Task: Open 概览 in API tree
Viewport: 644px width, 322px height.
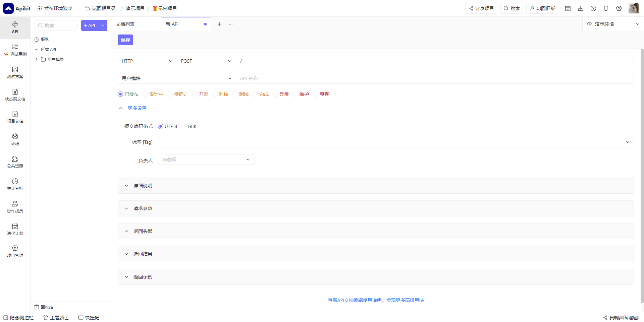Action: [x=42, y=39]
